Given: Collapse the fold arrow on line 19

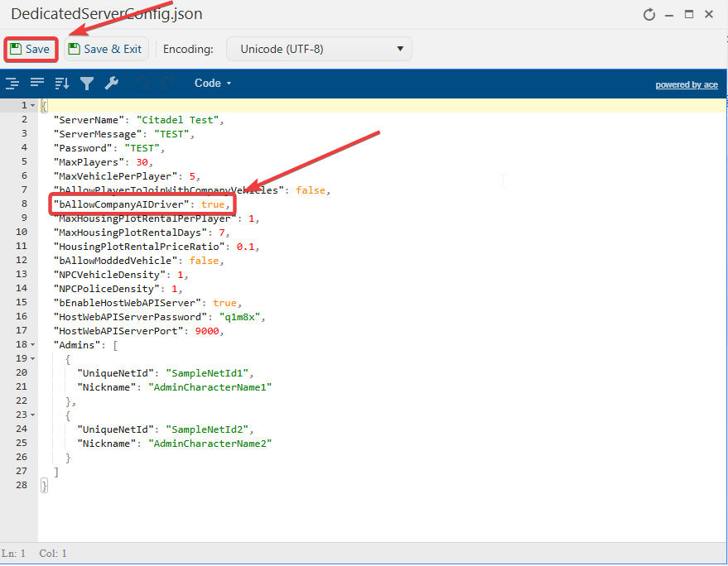Looking at the screenshot, I should click(x=32, y=358).
